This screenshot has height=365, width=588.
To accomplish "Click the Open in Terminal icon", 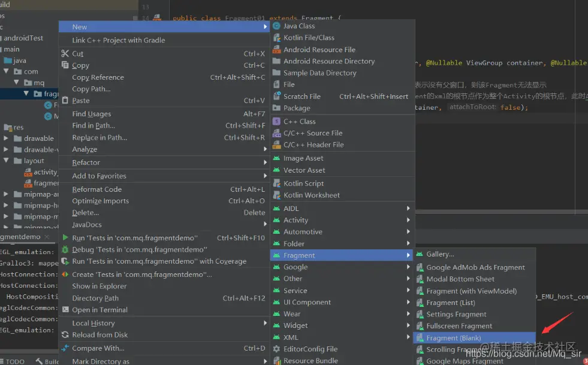I will click(65, 309).
